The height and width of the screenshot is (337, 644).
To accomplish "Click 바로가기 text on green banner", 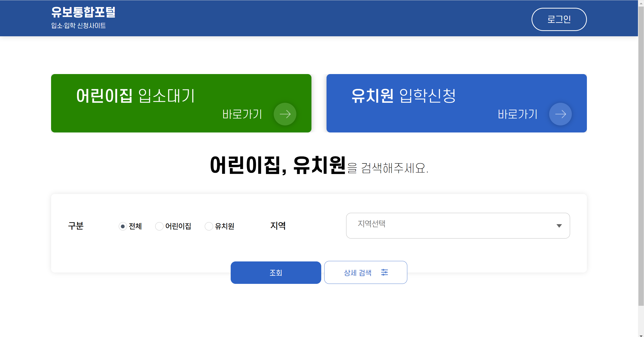I will [x=242, y=114].
